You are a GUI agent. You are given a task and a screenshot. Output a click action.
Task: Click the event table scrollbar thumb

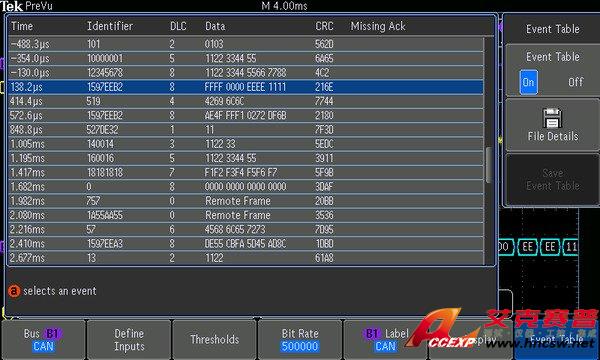[489, 165]
